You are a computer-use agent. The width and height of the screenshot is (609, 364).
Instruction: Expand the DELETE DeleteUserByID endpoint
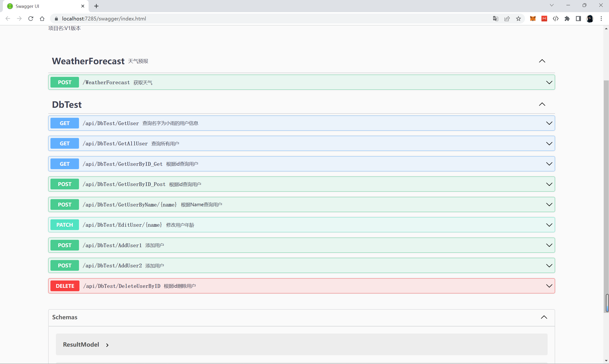tap(549, 286)
